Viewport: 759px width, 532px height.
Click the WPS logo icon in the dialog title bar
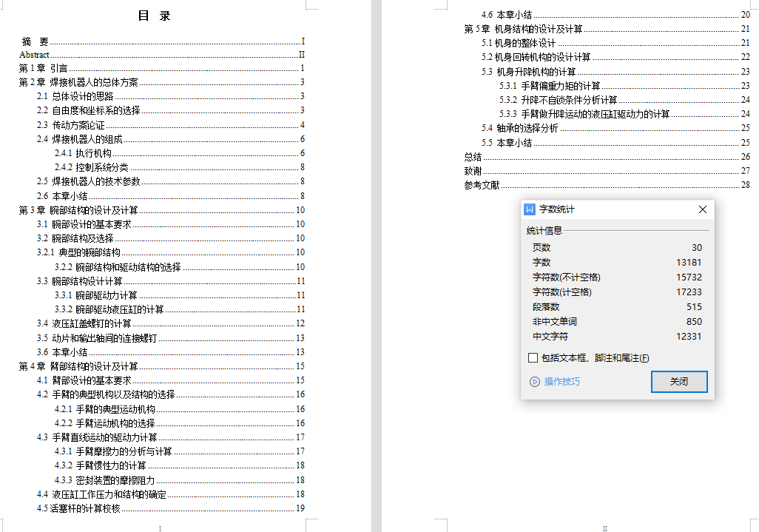[527, 209]
